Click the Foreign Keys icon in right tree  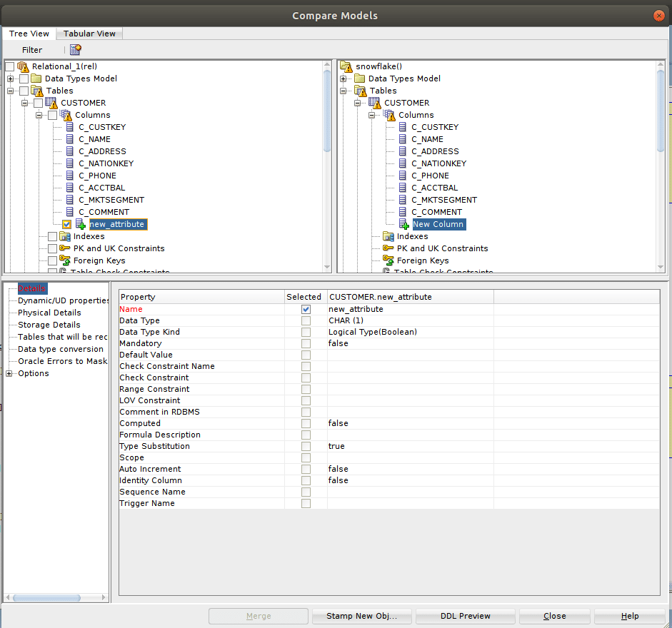[388, 260]
